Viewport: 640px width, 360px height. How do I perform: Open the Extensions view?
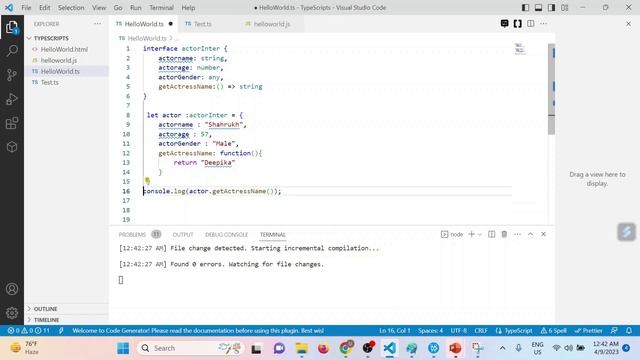pos(12,123)
